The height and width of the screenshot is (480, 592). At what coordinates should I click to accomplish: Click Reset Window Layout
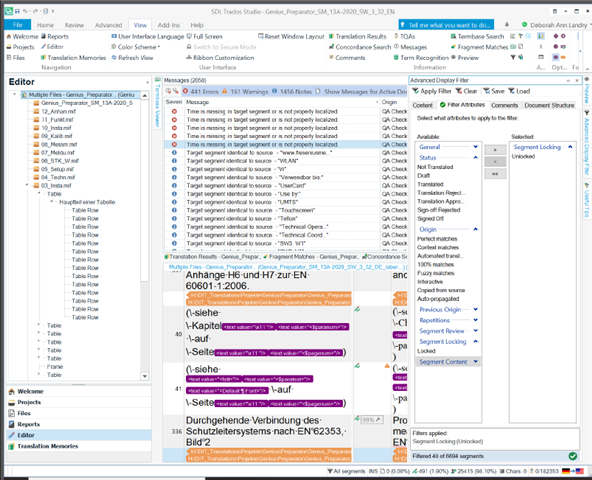point(291,37)
